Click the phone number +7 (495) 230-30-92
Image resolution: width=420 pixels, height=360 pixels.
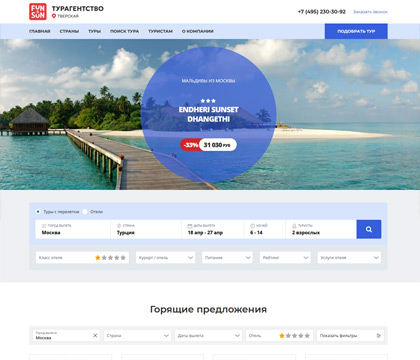tap(322, 12)
